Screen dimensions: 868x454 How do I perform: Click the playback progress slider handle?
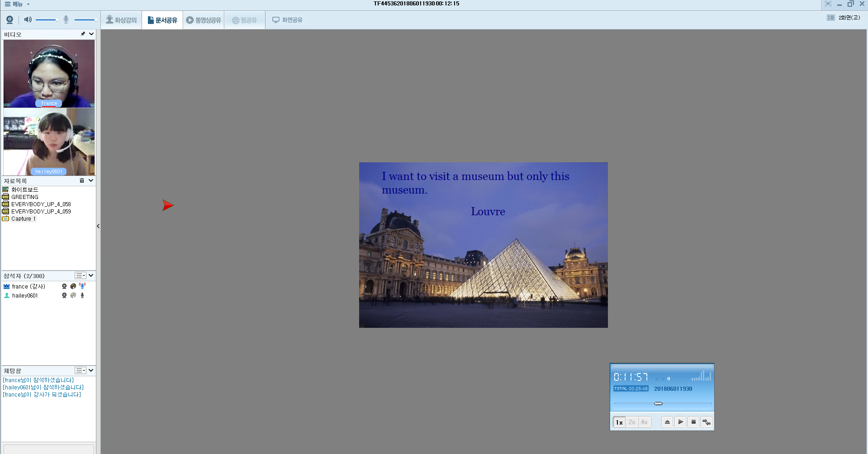(x=658, y=403)
